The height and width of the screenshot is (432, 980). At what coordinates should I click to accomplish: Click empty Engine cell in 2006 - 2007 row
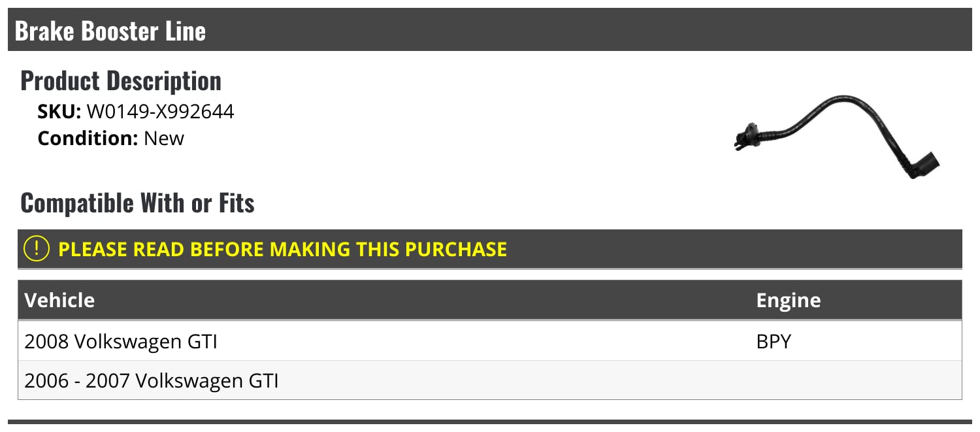849,380
